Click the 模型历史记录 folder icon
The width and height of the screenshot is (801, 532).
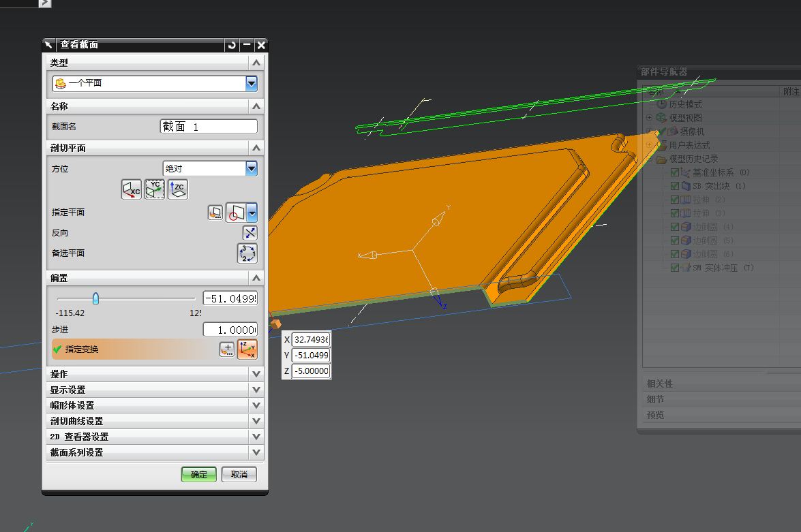click(661, 159)
